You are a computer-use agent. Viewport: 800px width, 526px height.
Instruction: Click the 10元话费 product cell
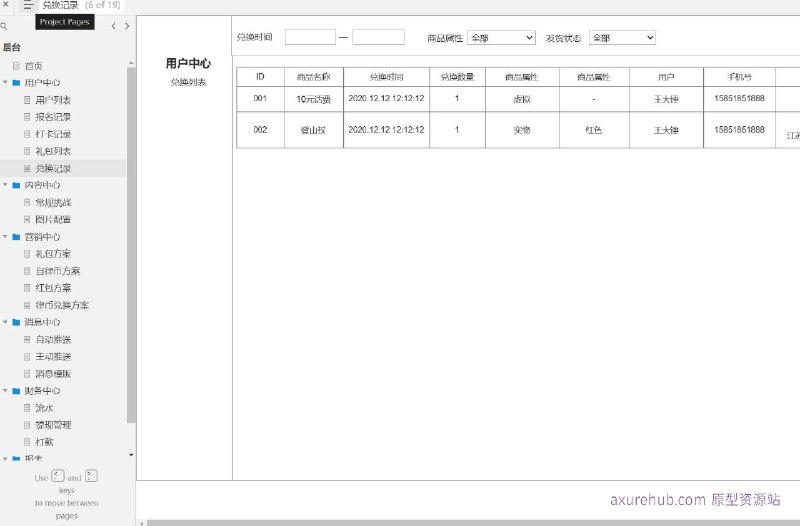point(314,99)
